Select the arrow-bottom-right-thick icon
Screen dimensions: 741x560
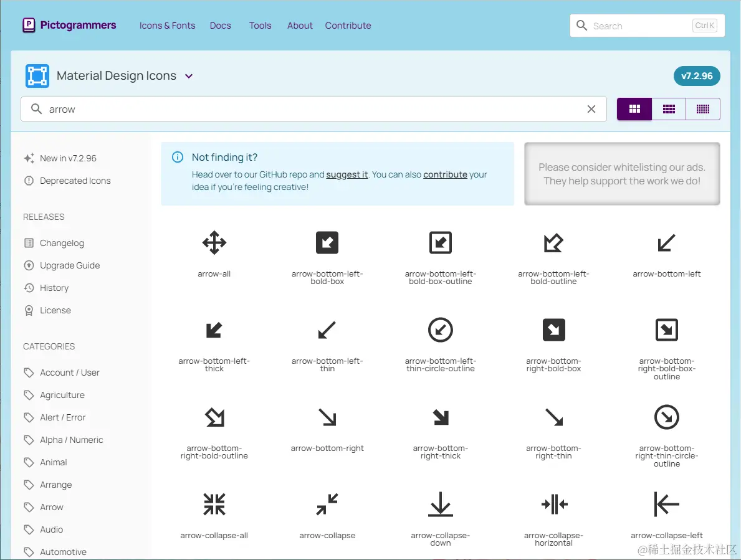[441, 417]
